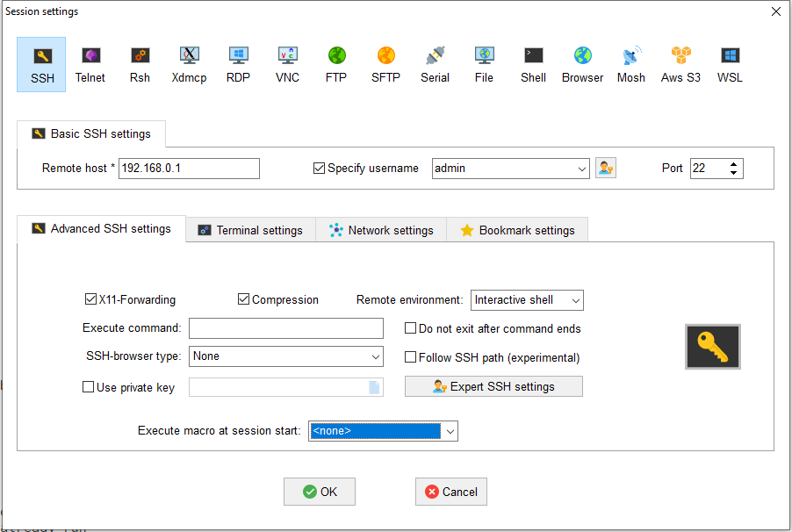Click the Expert SSH settings button

click(x=493, y=386)
